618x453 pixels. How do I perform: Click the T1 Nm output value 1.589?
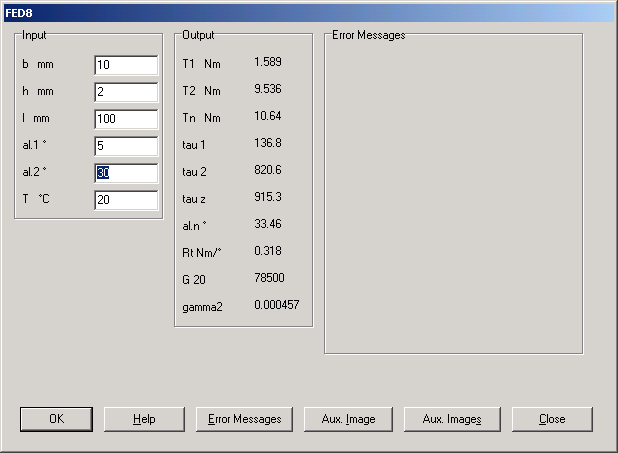coord(268,62)
